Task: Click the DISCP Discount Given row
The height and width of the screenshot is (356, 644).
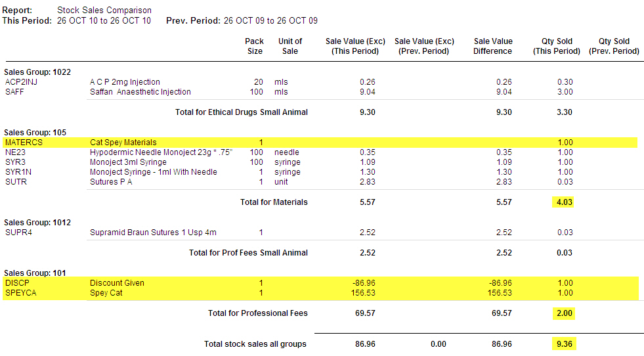Action: (321, 283)
